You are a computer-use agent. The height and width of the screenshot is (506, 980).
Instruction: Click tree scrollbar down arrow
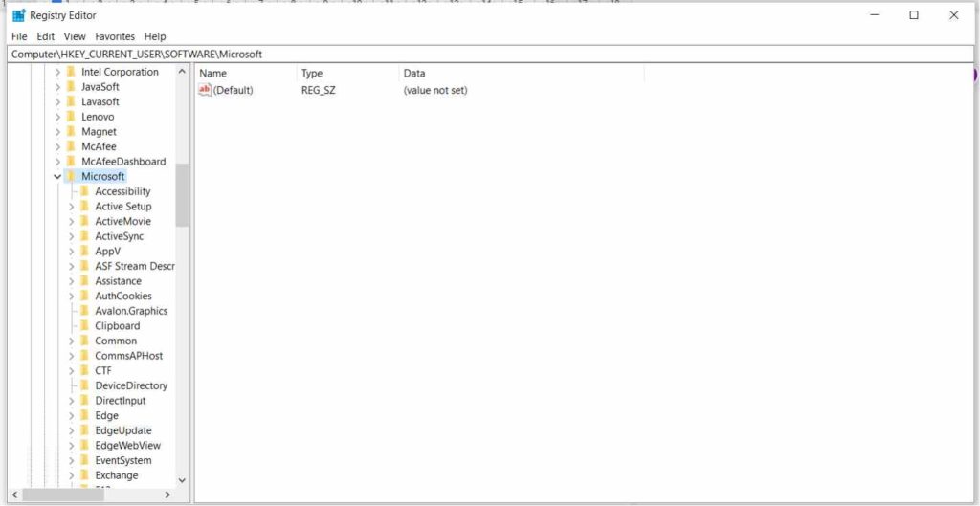point(182,480)
